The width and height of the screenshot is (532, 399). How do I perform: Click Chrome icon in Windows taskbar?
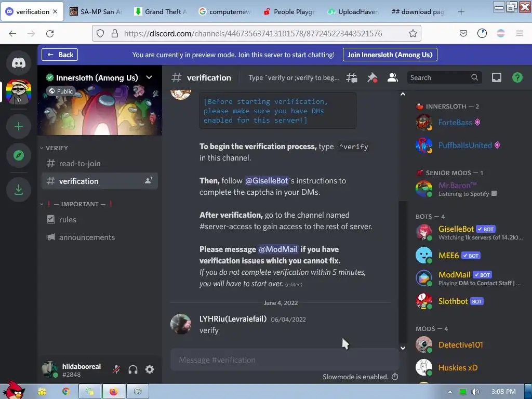click(x=66, y=392)
